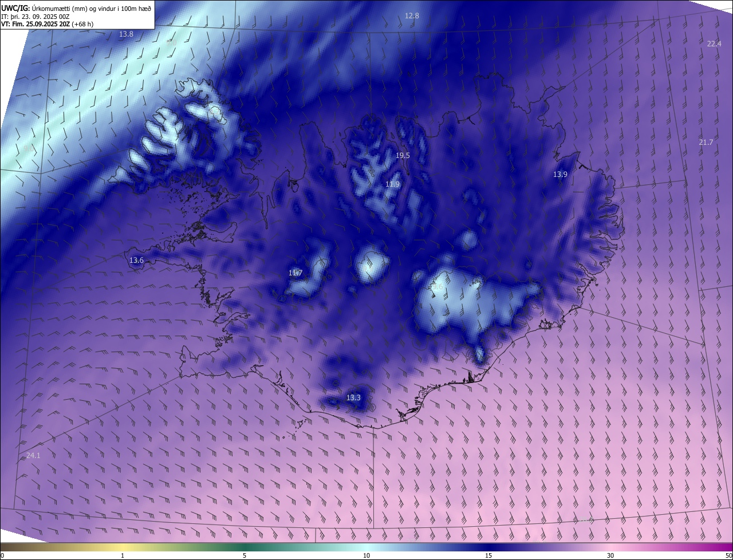Click the '5' tick label on the color scale
Viewport: 733px width, 560px height.
[x=245, y=555]
